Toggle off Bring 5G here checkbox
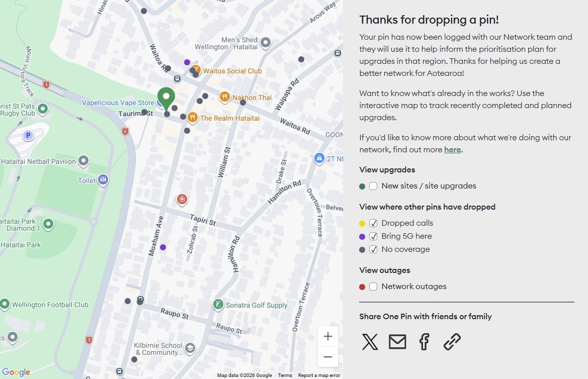Viewport: 588px width, 379px height. click(x=373, y=236)
